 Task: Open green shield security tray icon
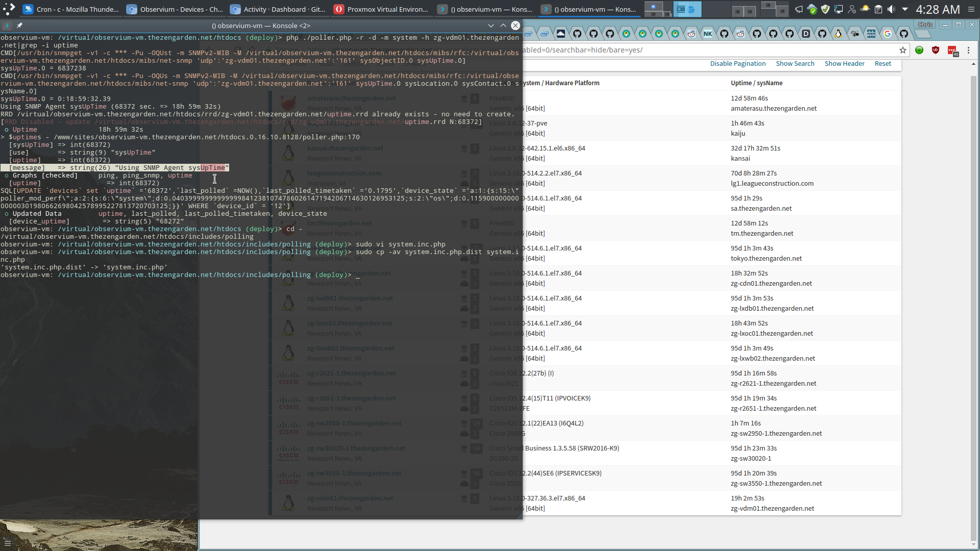pyautogui.click(x=825, y=9)
